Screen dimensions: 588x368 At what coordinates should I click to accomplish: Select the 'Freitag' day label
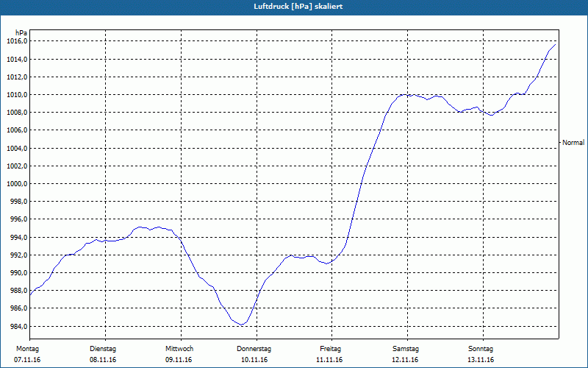point(330,349)
